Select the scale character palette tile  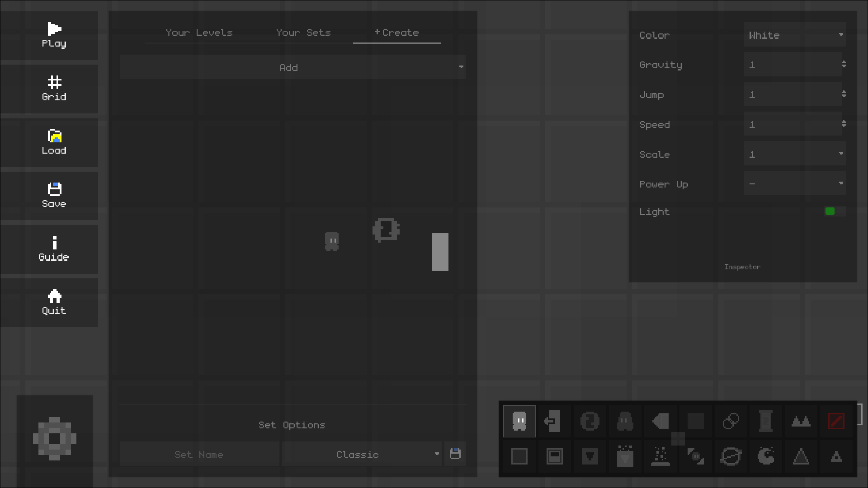pyautogui.click(x=696, y=456)
